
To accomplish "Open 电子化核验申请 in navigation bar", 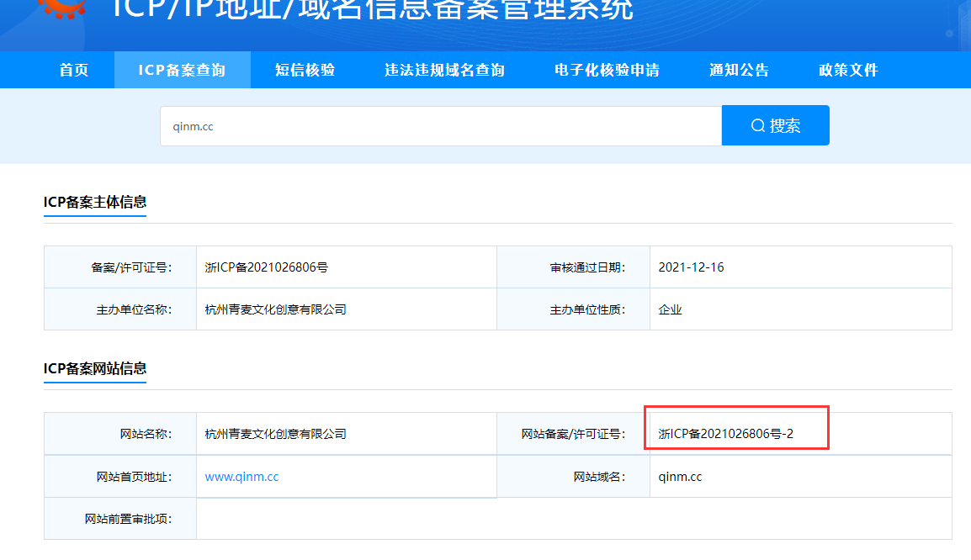I will (x=607, y=70).
